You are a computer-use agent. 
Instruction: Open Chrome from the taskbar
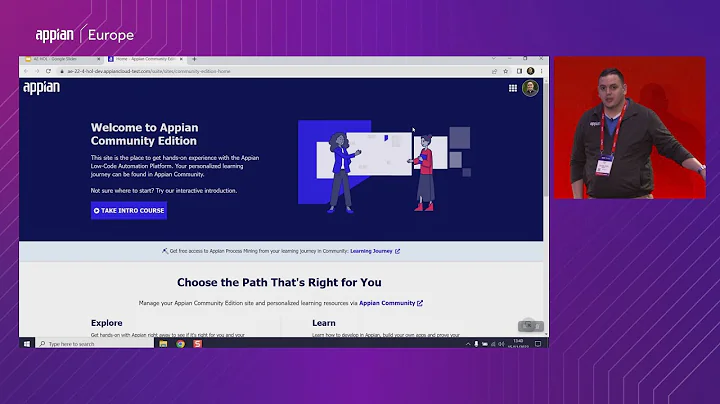tap(180, 343)
